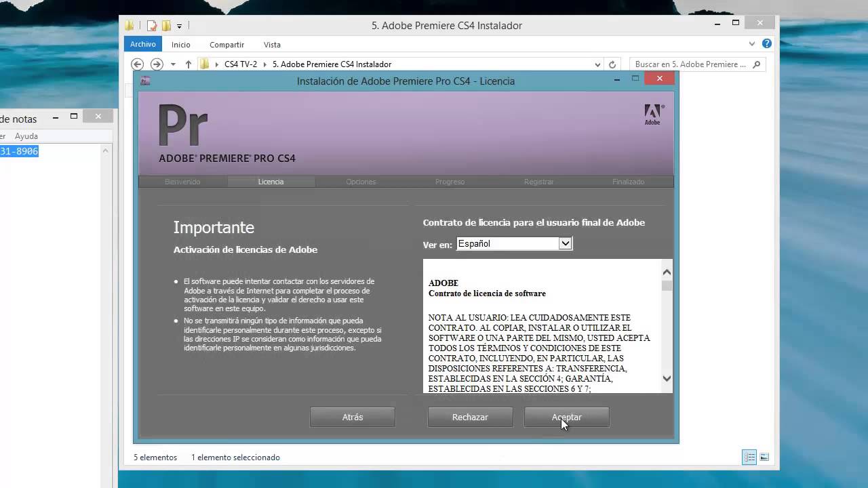Viewport: 868px width, 488px height.
Task: Click the license scrollbar thumb
Action: [x=667, y=285]
